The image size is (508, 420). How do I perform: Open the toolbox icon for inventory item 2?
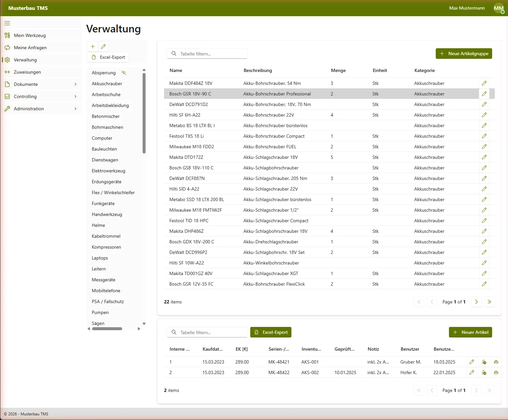[x=496, y=372]
